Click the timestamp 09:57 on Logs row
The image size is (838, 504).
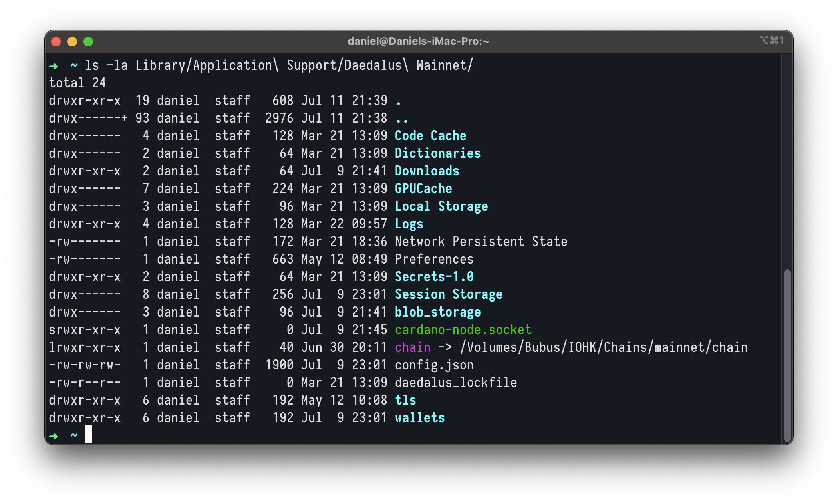pyautogui.click(x=369, y=224)
